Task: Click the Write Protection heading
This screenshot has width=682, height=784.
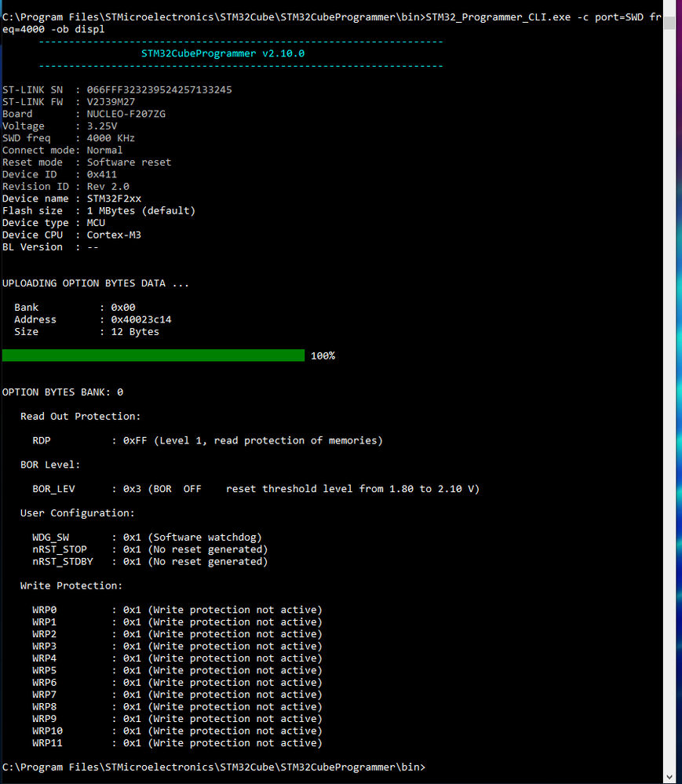Action: [x=71, y=585]
